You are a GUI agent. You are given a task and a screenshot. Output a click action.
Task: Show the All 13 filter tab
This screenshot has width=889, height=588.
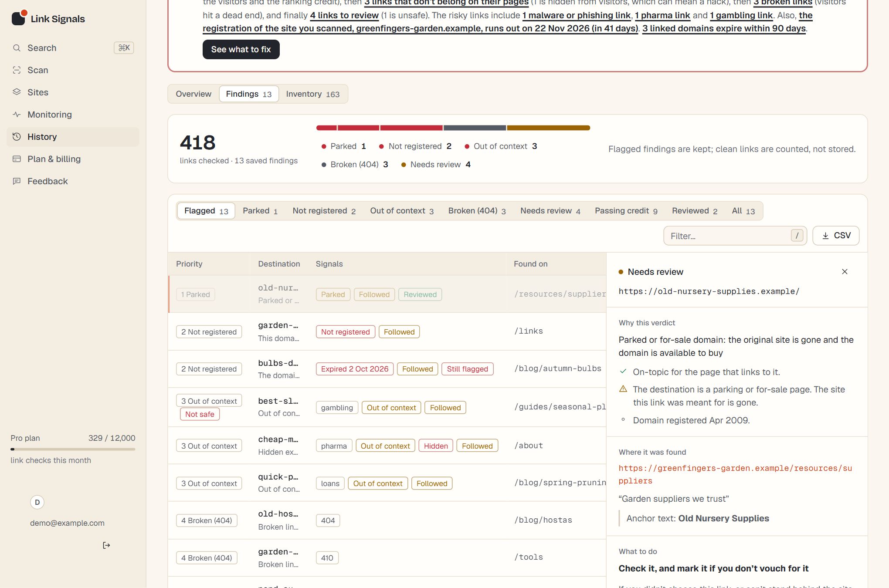point(743,211)
